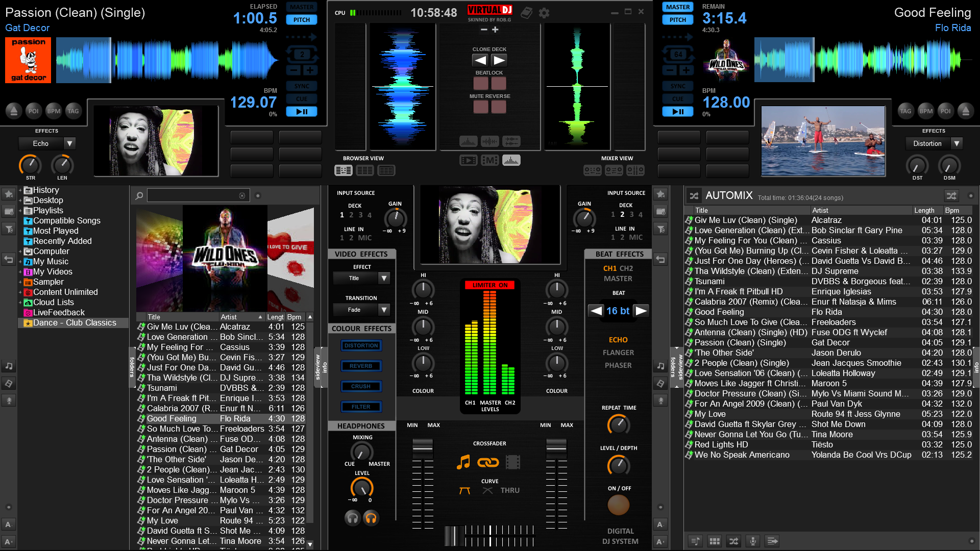Enable the DISTORTION colour effect
980x551 pixels.
click(x=361, y=346)
